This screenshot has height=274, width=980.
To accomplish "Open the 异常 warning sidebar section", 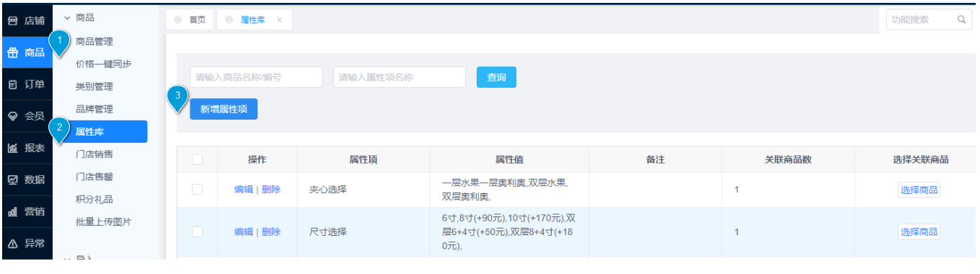I will (26, 243).
